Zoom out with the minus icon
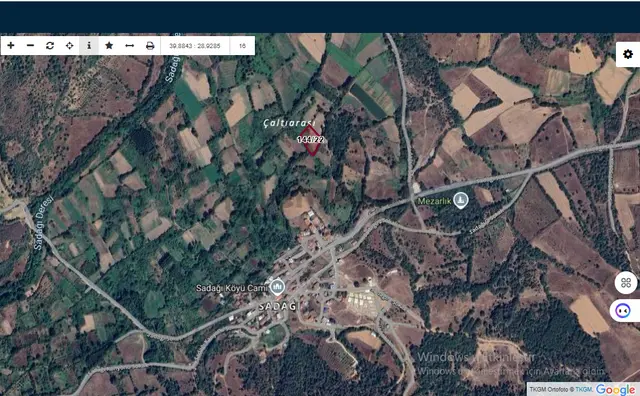Image resolution: width=640 pixels, height=396 pixels. point(31,45)
